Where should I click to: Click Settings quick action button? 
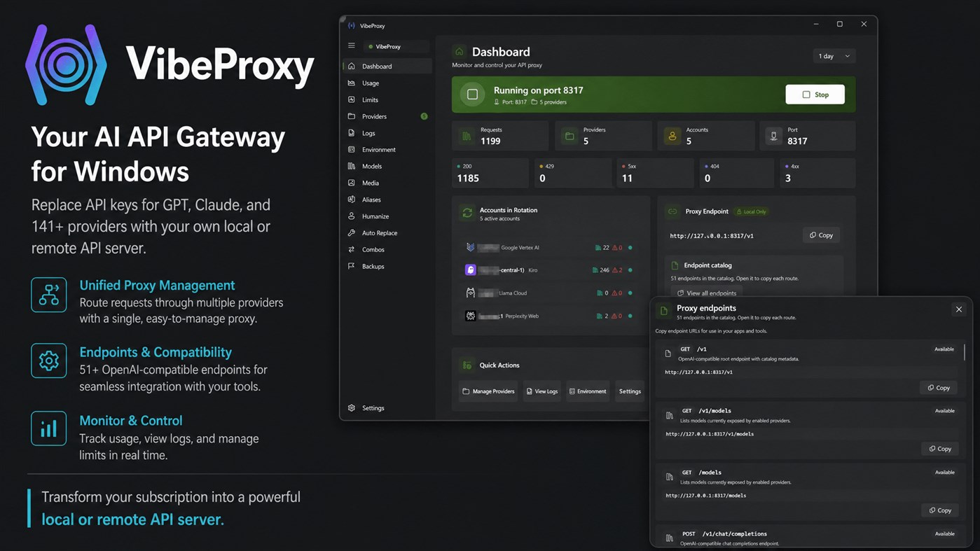(630, 391)
